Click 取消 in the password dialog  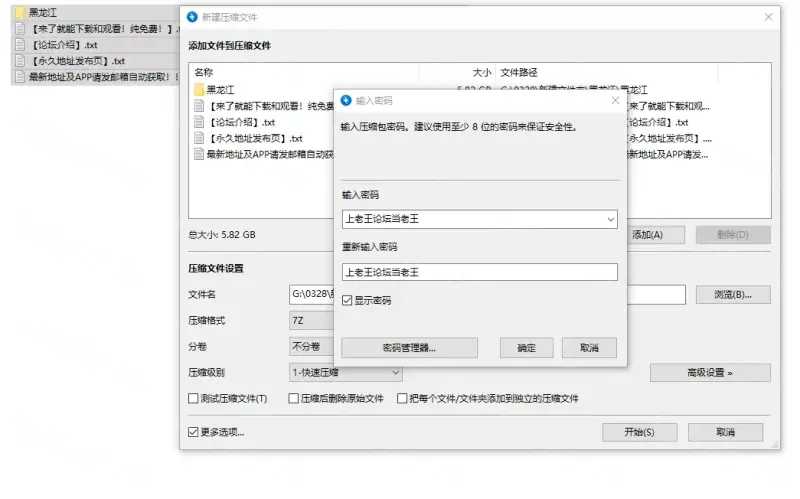click(x=589, y=347)
